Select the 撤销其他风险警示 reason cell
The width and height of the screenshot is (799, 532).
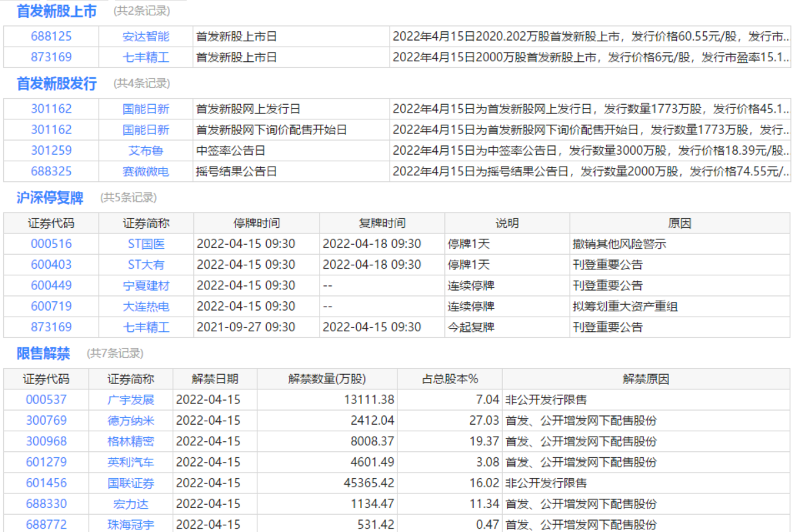coord(680,244)
